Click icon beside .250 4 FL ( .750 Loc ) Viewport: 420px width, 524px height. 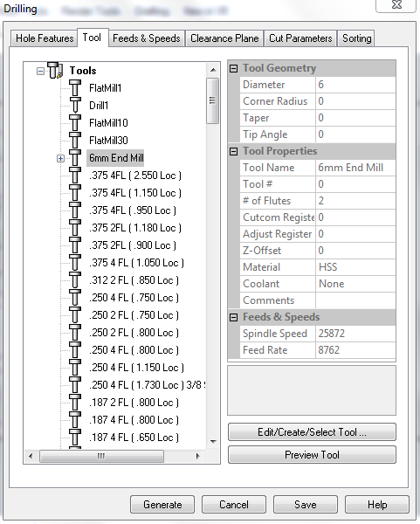coord(75,298)
